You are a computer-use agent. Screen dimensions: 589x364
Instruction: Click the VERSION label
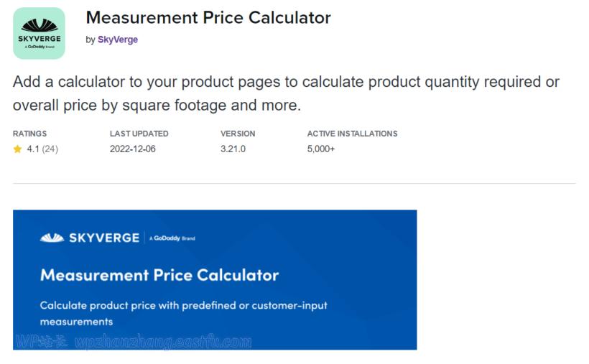pyautogui.click(x=238, y=134)
